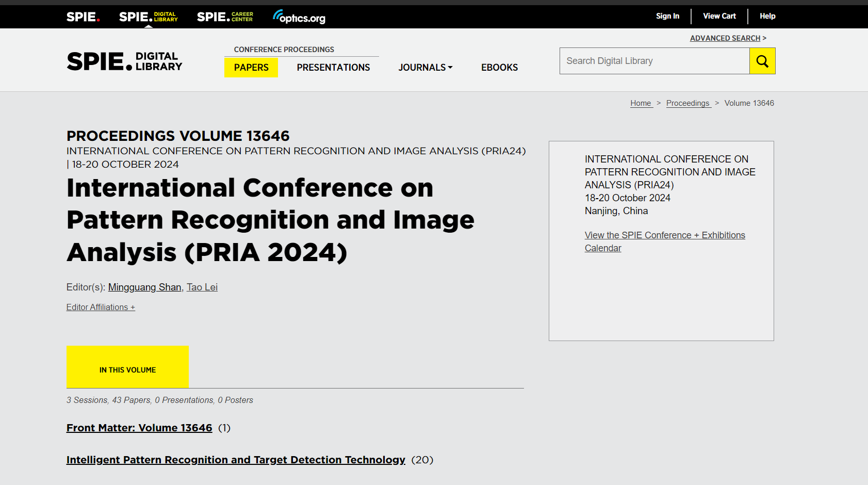Click the Conference Proceedings label
The height and width of the screenshot is (485, 868).
(284, 50)
